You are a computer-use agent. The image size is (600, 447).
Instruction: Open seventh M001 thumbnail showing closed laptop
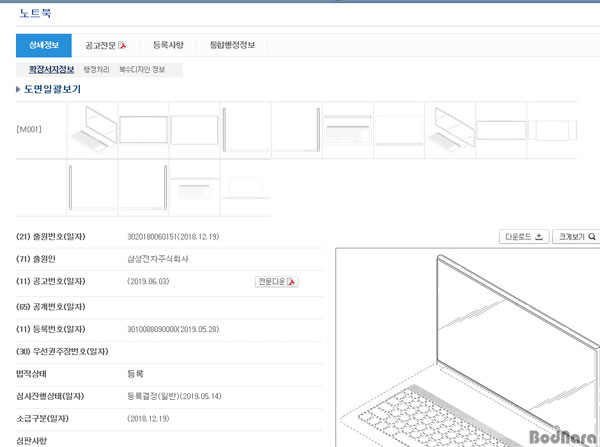(x=399, y=130)
